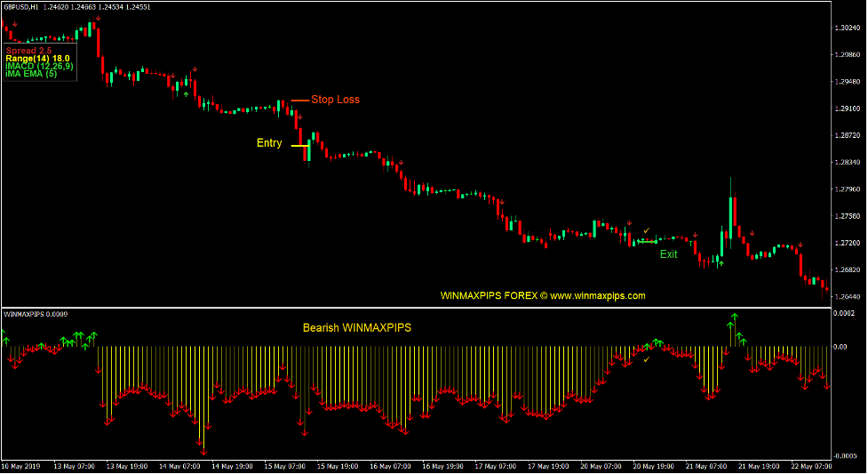Click the orange Stop Loss line marker
The image size is (868, 474).
tap(300, 100)
